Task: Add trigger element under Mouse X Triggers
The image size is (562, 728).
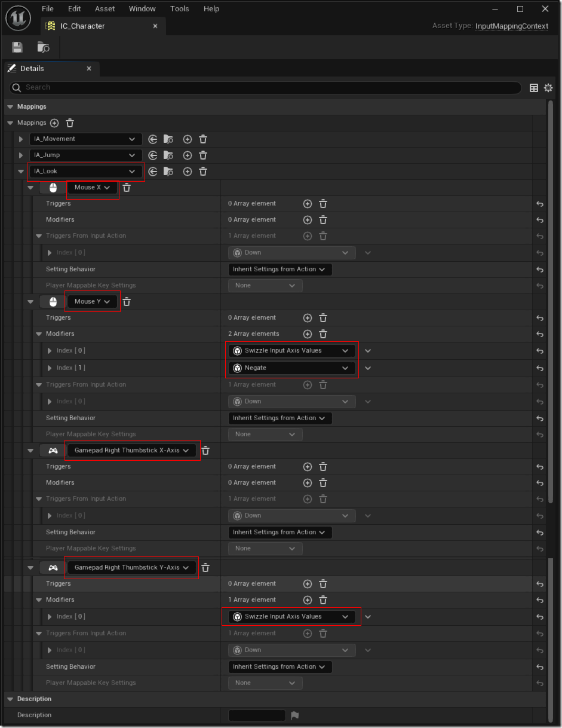Action: pos(308,204)
